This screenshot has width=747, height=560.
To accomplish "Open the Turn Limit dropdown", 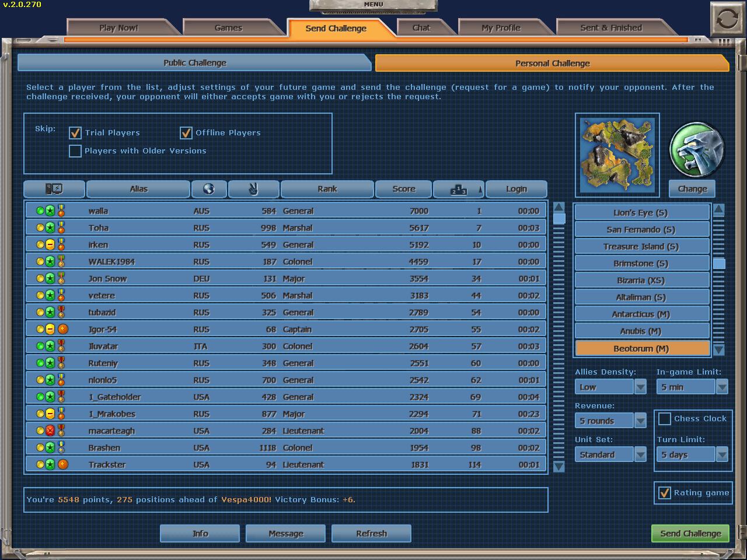I will [722, 454].
